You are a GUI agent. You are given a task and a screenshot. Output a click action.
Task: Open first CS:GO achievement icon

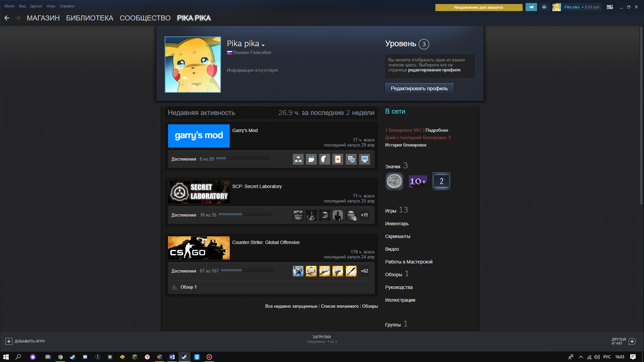(x=298, y=271)
